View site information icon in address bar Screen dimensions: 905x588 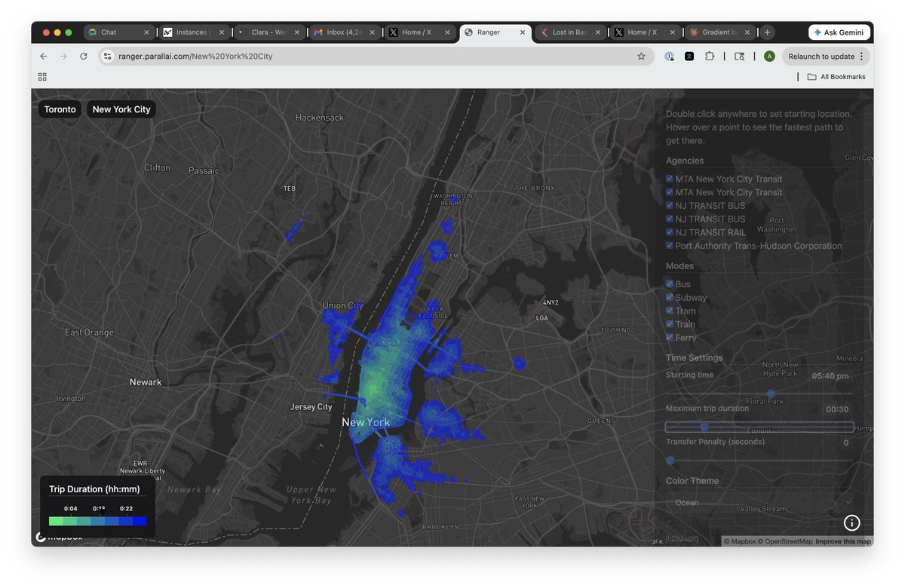[x=108, y=57]
